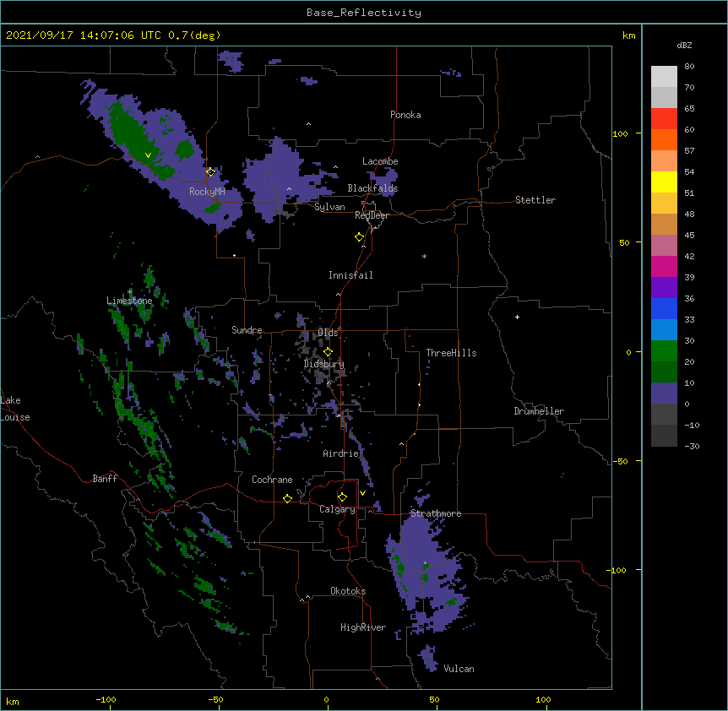Click the purple 39 dBZ color swatch

coord(664,288)
